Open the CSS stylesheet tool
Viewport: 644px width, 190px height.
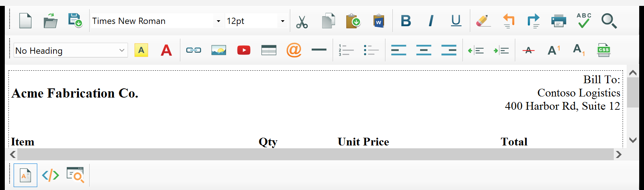(604, 50)
